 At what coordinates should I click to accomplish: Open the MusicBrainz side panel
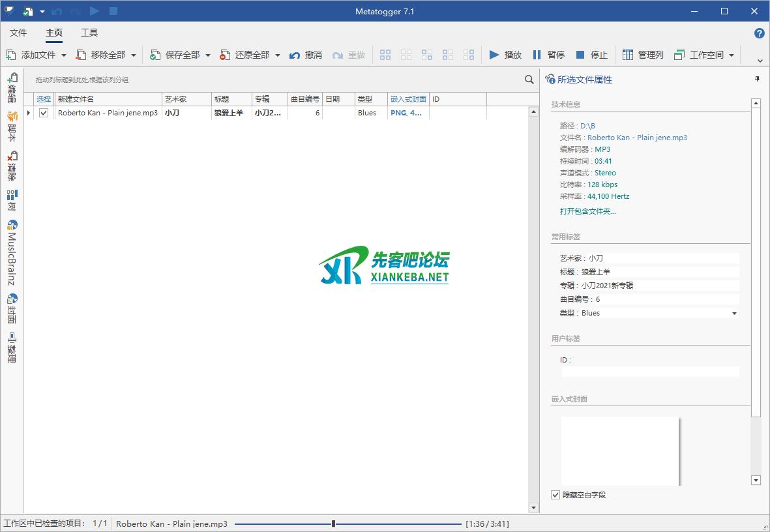12,253
